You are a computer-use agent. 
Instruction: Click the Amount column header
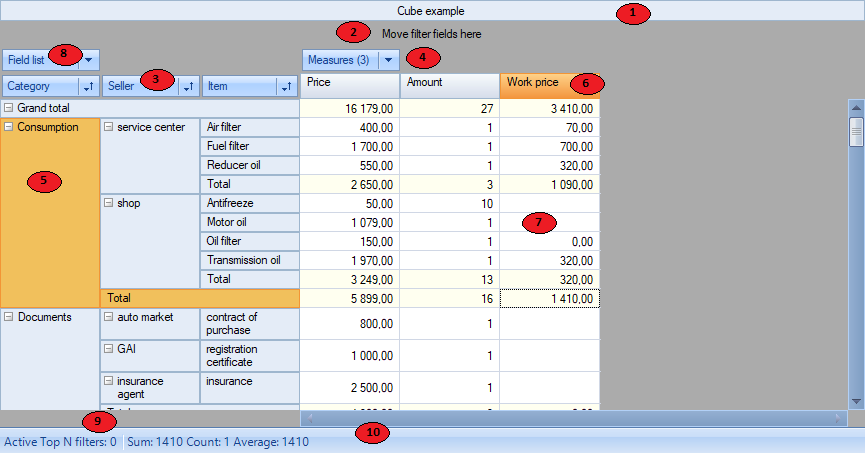tap(449, 84)
